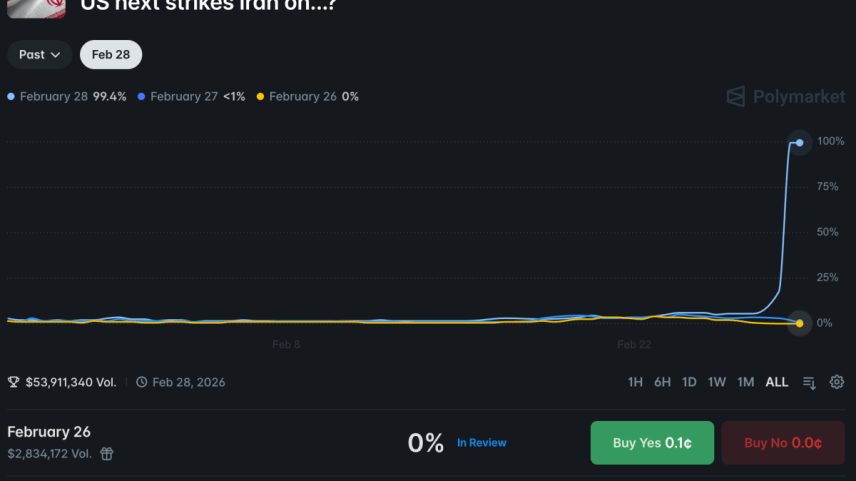
Task: Open chart settings gear icon
Action: click(837, 382)
